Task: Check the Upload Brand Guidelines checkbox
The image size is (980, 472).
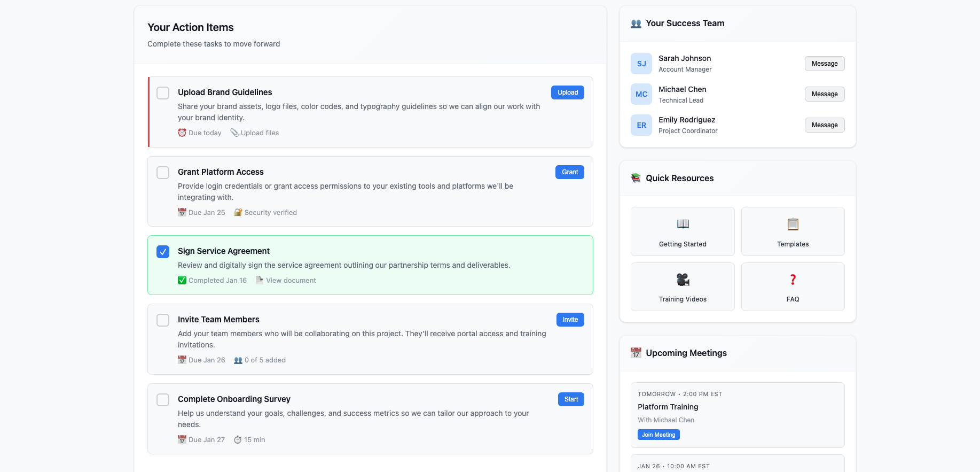Action: [x=163, y=93]
